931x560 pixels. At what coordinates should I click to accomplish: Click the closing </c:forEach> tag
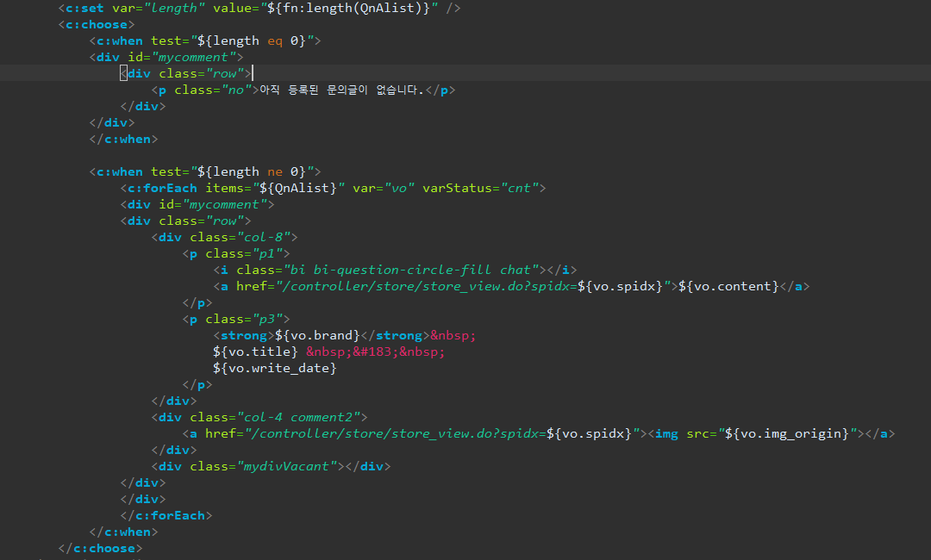click(x=166, y=516)
